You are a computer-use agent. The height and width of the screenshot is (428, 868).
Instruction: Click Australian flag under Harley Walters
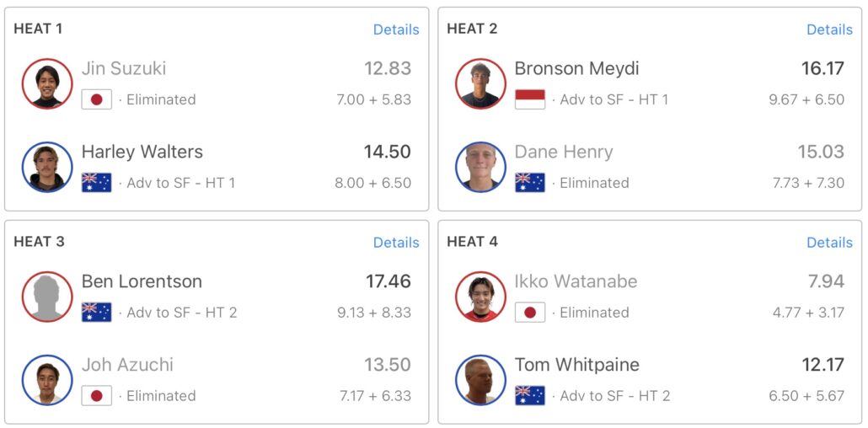[97, 183]
